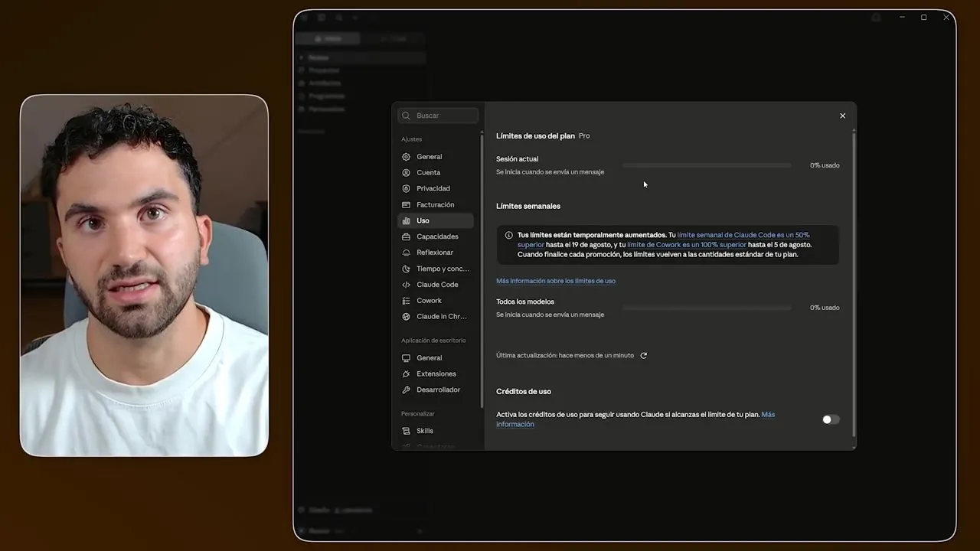Click the wrench icon beside Desarrollador

pyautogui.click(x=407, y=390)
